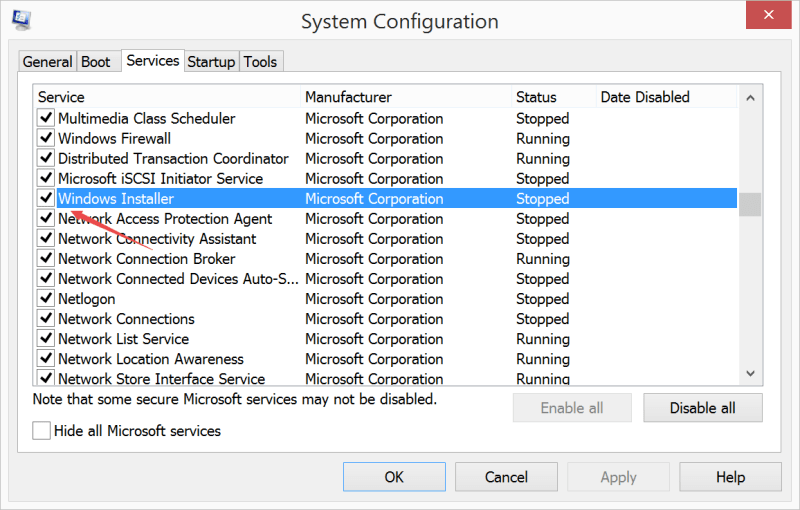Uncheck the Network Connections service
The height and width of the screenshot is (510, 800).
(46, 319)
